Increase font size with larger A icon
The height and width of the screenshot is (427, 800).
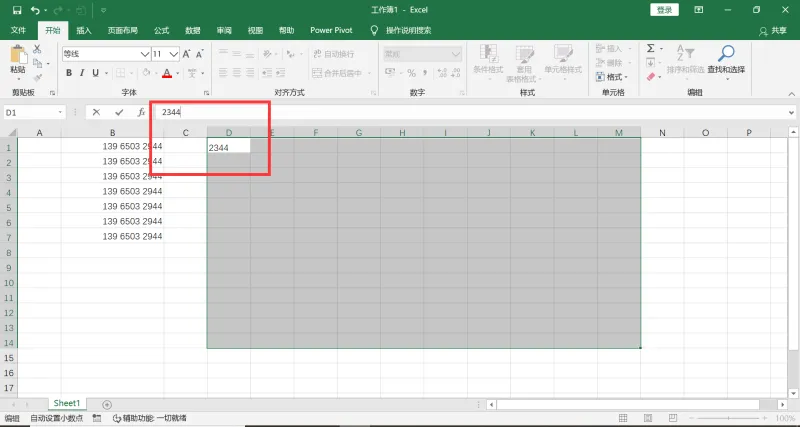pos(186,54)
